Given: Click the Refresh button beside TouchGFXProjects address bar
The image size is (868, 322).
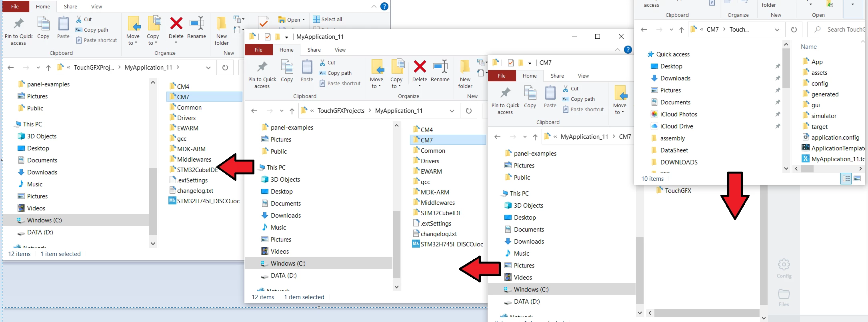Looking at the screenshot, I should click(x=469, y=111).
